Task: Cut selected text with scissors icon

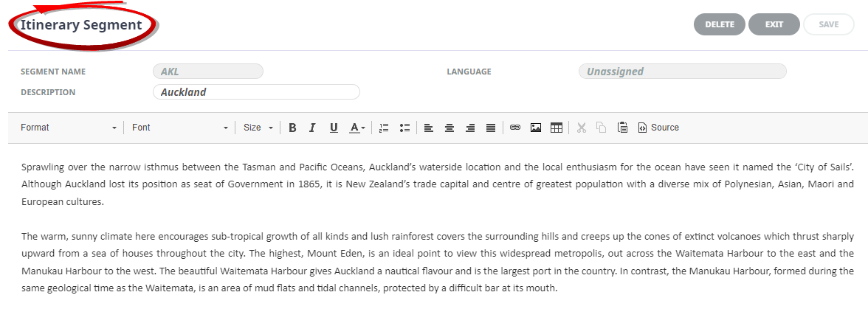Action: click(x=581, y=128)
